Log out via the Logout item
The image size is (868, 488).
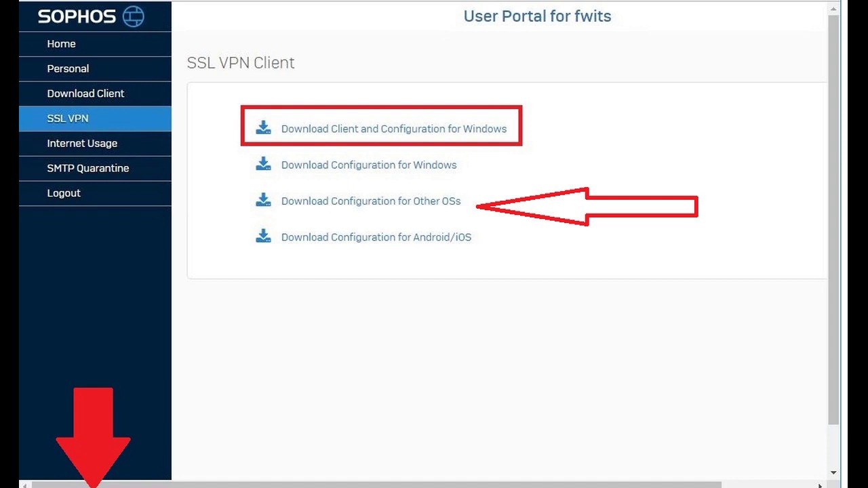click(95, 193)
